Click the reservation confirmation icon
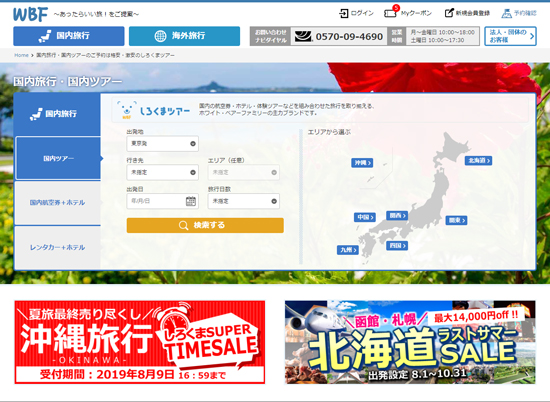550x402 pixels. pos(507,13)
